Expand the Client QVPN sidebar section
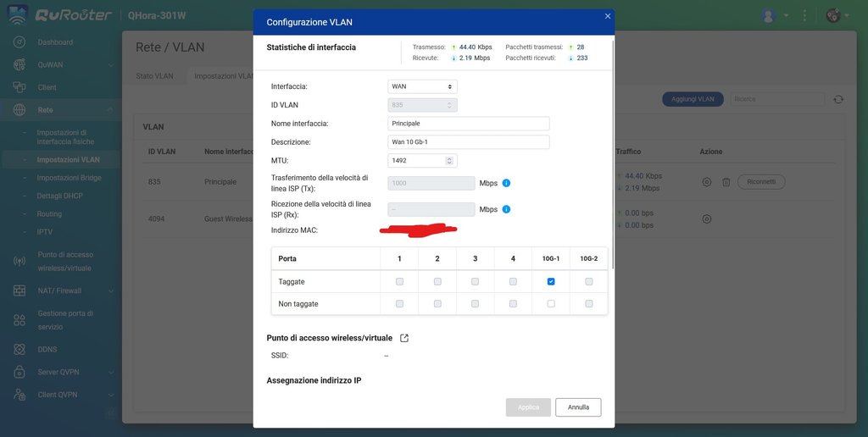Screen dimensions: 868x437 (111, 395)
